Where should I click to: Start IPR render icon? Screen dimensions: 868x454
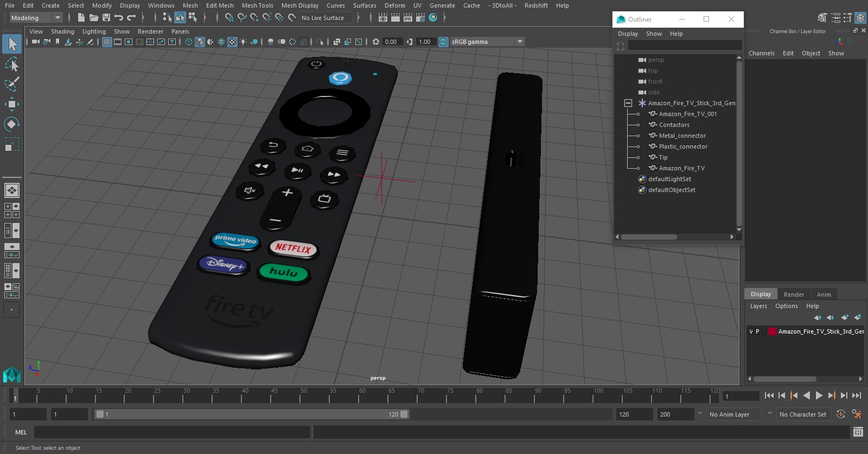407,17
